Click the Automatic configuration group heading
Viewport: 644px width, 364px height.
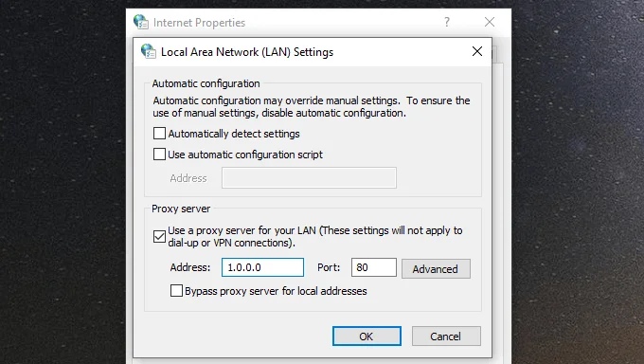[x=206, y=83]
